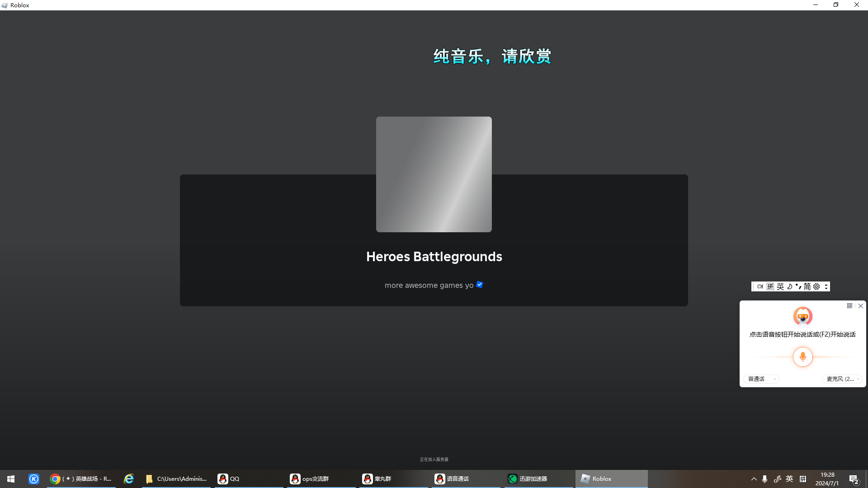Image resolution: width=868 pixels, height=488 pixels.
Task: Open the 麦克风 microphone device dropdown
Action: click(x=842, y=379)
